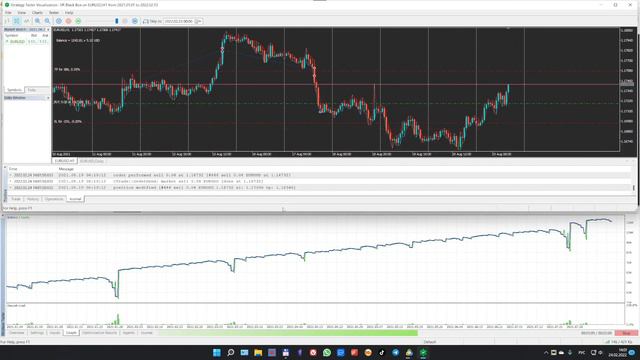Open the File menu
Viewport: 640px width, 360px height.
(x=8, y=13)
